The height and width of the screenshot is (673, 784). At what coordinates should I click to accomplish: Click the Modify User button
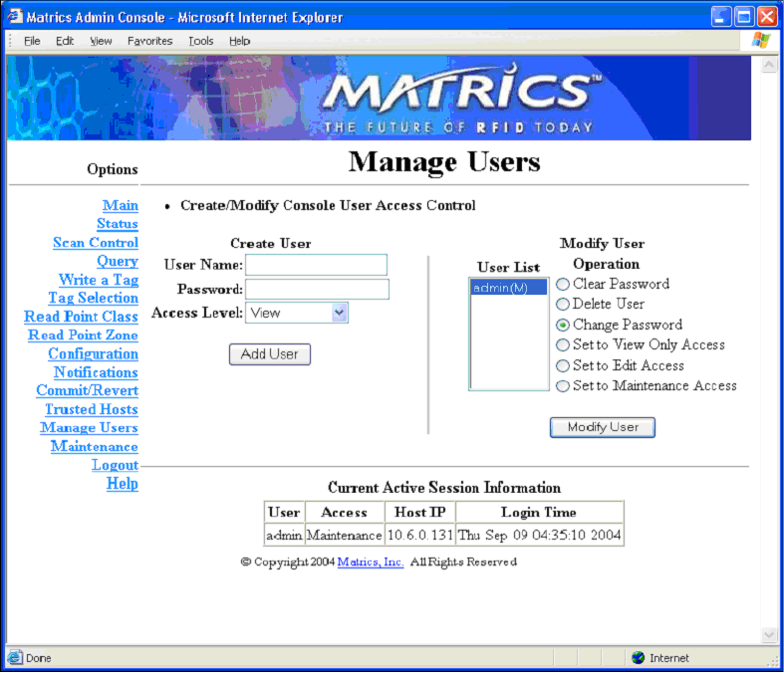(x=603, y=428)
